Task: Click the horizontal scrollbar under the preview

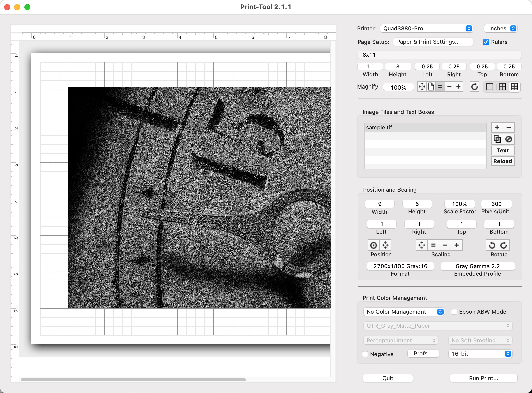Action: (133, 380)
